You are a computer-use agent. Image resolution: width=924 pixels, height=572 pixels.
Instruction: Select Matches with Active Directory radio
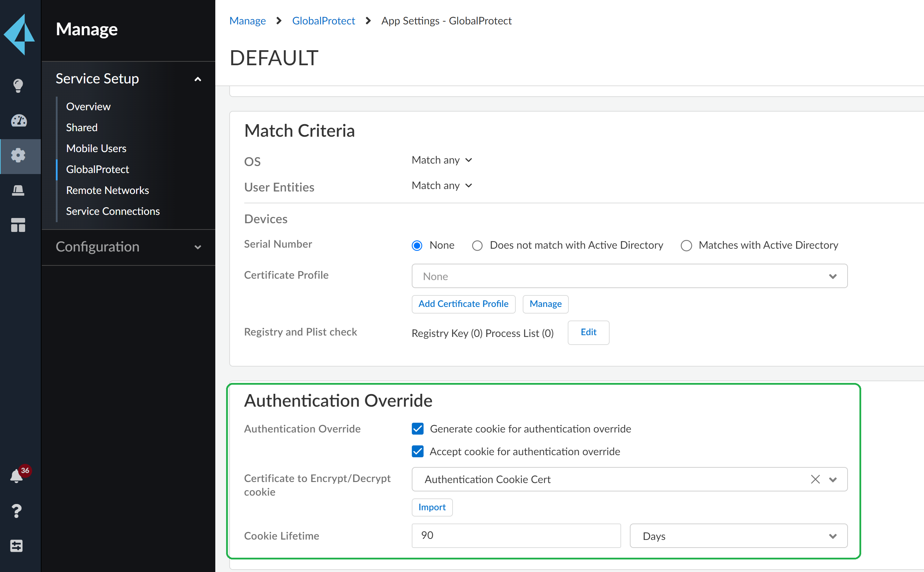686,246
